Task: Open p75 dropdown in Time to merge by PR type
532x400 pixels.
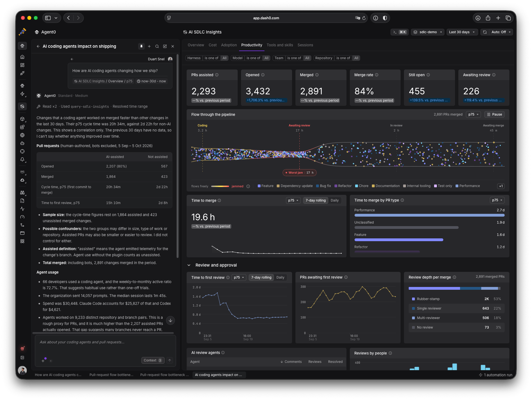Action: click(x=497, y=200)
